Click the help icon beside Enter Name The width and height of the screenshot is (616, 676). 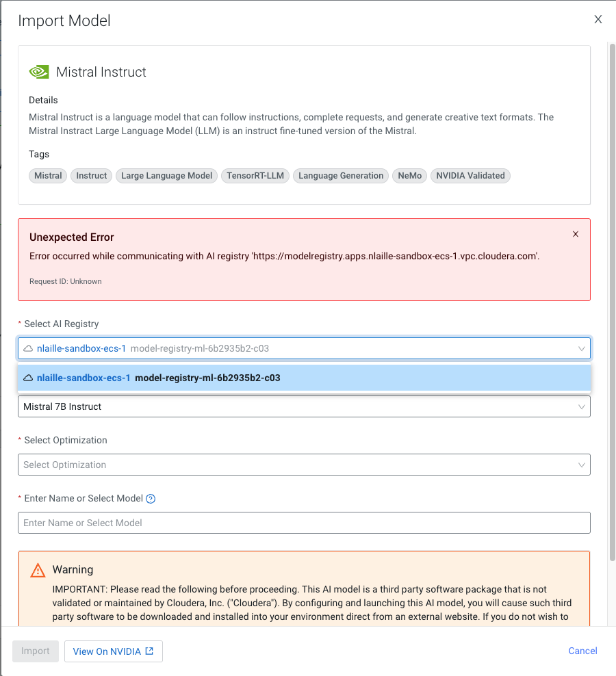[151, 499]
